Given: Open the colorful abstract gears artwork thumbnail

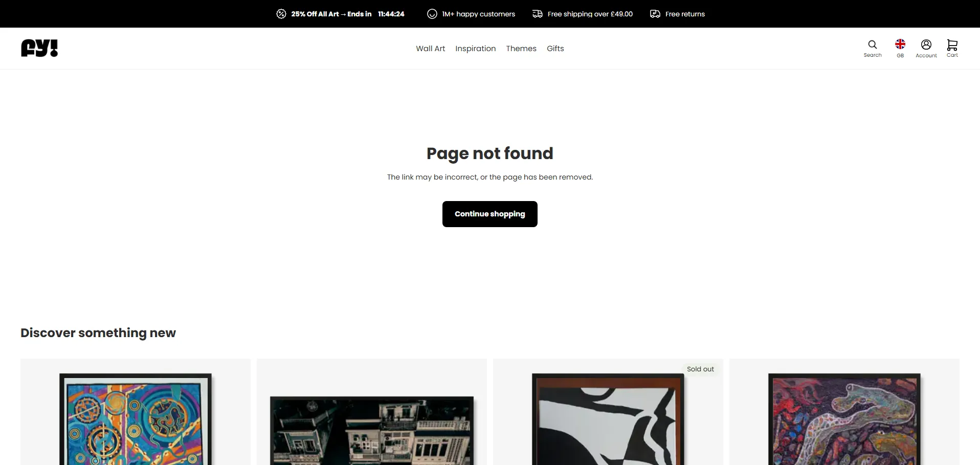Looking at the screenshot, I should click(x=136, y=419).
